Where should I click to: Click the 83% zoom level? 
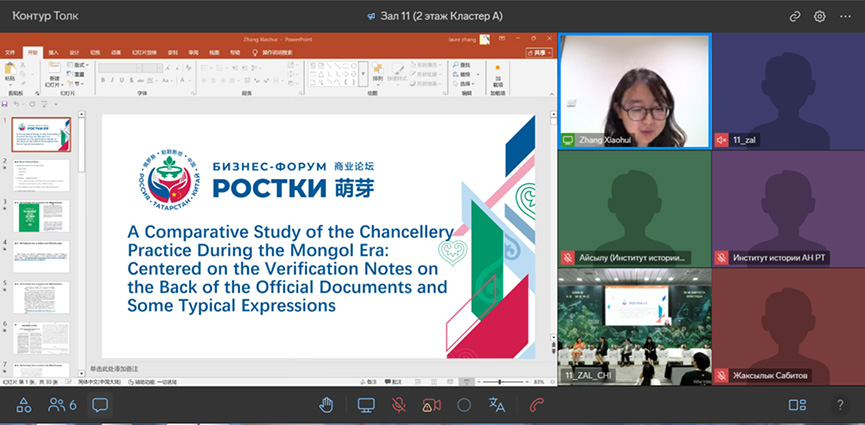(x=539, y=382)
